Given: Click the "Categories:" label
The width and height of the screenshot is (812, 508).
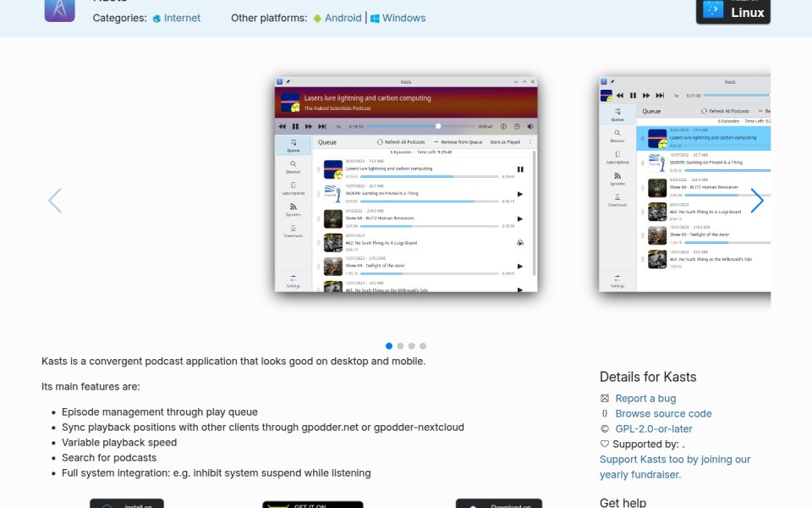Looking at the screenshot, I should pos(119,18).
